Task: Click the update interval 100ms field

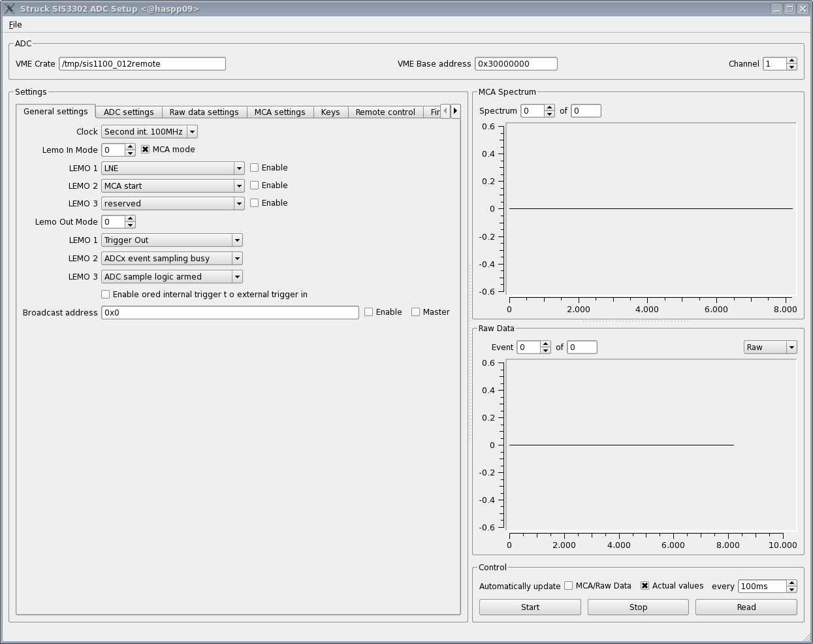Action: coord(762,587)
